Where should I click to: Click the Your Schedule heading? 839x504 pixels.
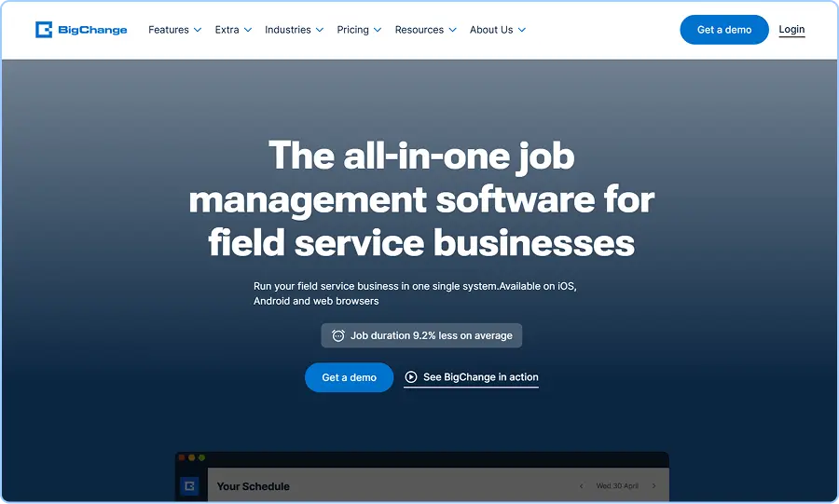pyautogui.click(x=253, y=486)
